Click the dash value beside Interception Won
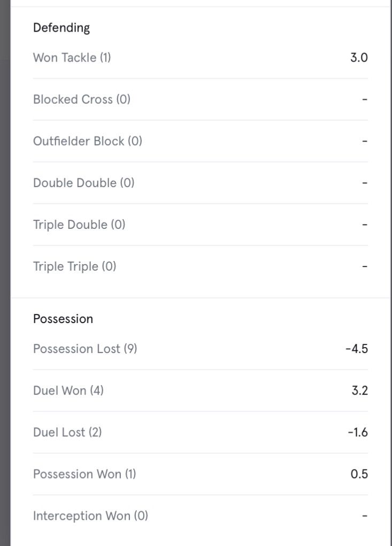Image resolution: width=392 pixels, height=546 pixels. tap(365, 516)
